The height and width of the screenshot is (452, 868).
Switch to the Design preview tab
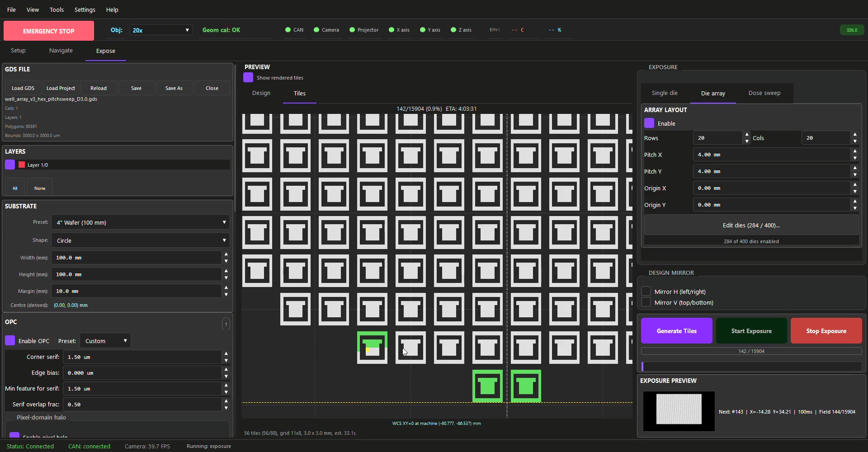point(261,93)
